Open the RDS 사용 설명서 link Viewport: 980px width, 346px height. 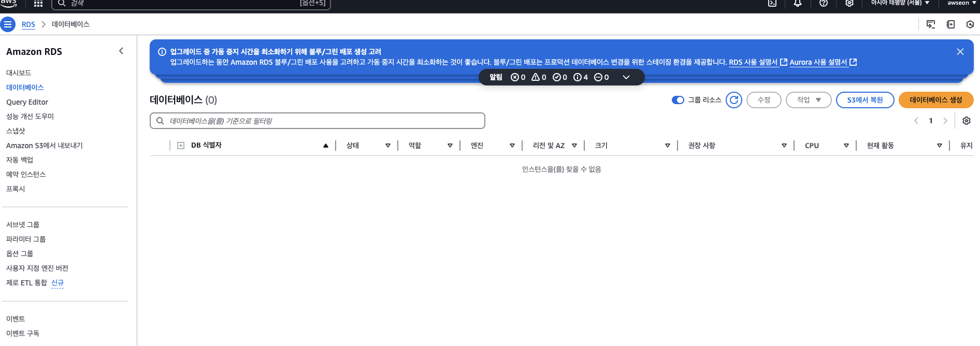(x=758, y=62)
